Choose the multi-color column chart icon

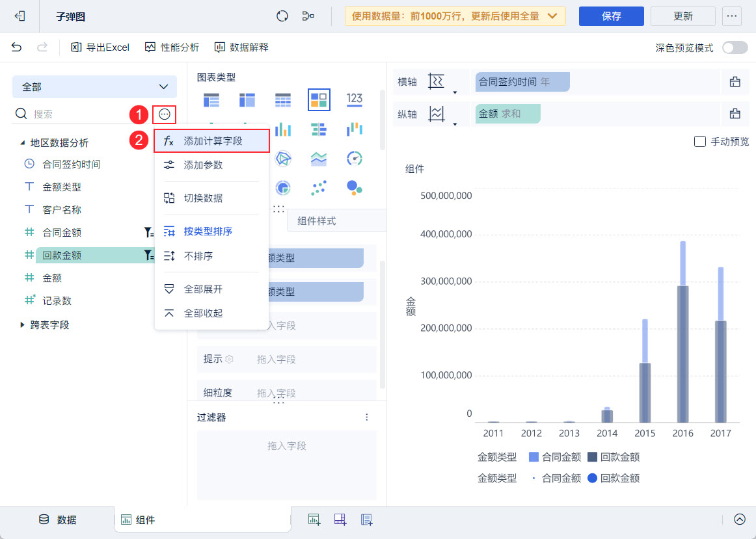point(283,129)
